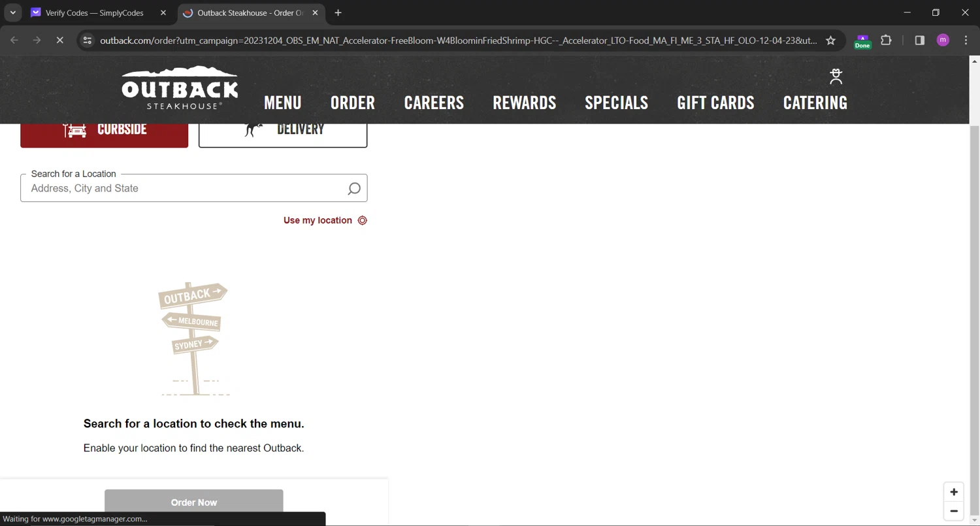
Task: Click 'Search for a location to check the menu.' text
Action: (194, 423)
